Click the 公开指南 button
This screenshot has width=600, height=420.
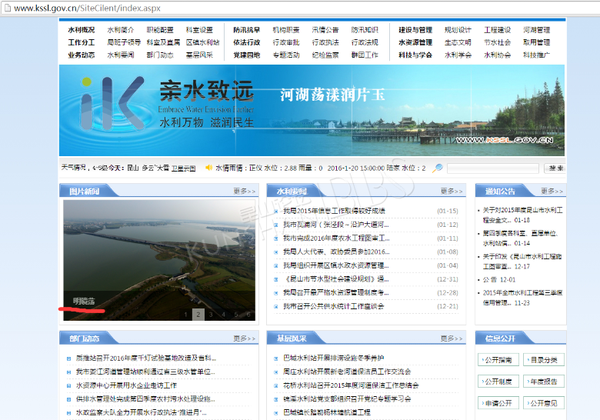(x=498, y=360)
